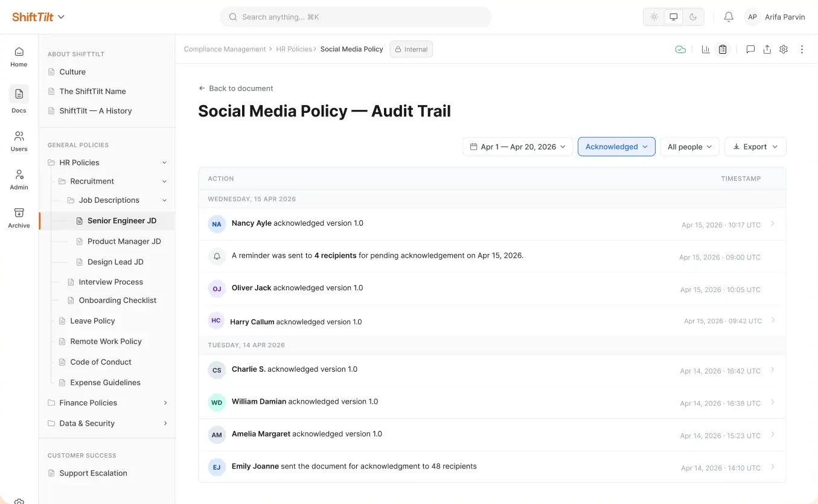Screen dimensions: 818x504
Task: Switch to dark theme
Action: click(x=693, y=17)
